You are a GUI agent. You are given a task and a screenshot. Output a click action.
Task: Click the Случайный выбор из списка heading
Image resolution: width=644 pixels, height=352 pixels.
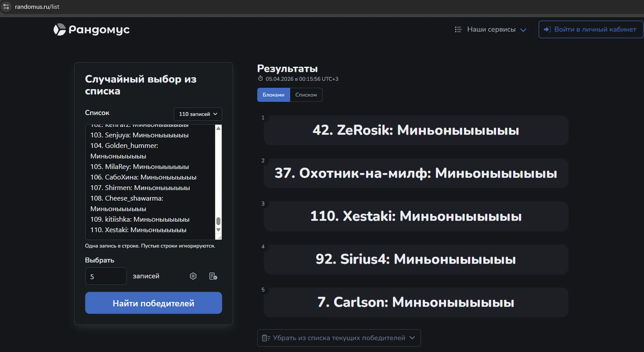point(141,85)
